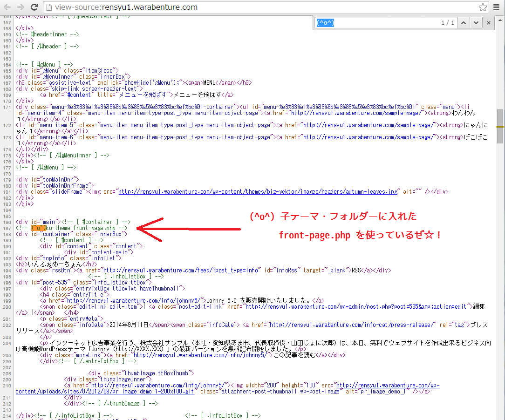The width and height of the screenshot is (505, 420).
Task: Click 'thumbImageInner' class on line 209
Action: coord(125,379)
